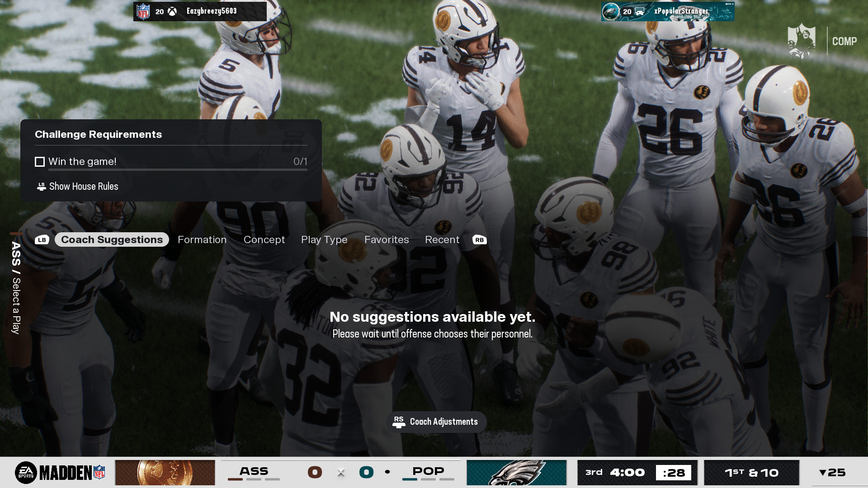Image resolution: width=868 pixels, height=488 pixels.
Task: Click the xPopularStranger player banner
Action: 668,11
